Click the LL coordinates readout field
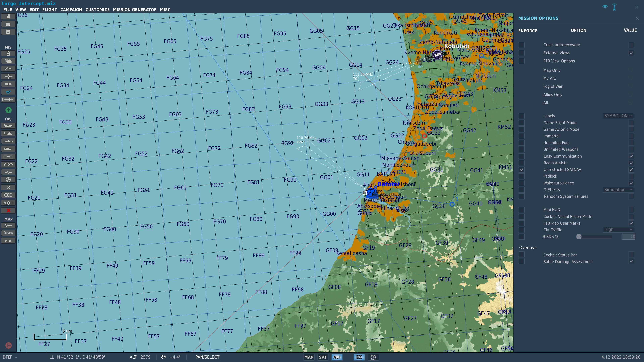The width and height of the screenshot is (644, 362). [82, 357]
